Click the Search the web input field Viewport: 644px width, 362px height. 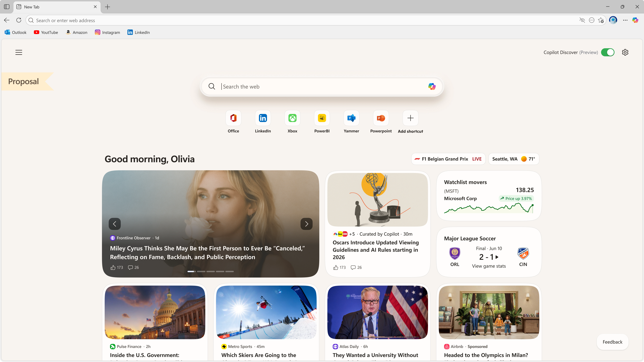pyautogui.click(x=320, y=86)
